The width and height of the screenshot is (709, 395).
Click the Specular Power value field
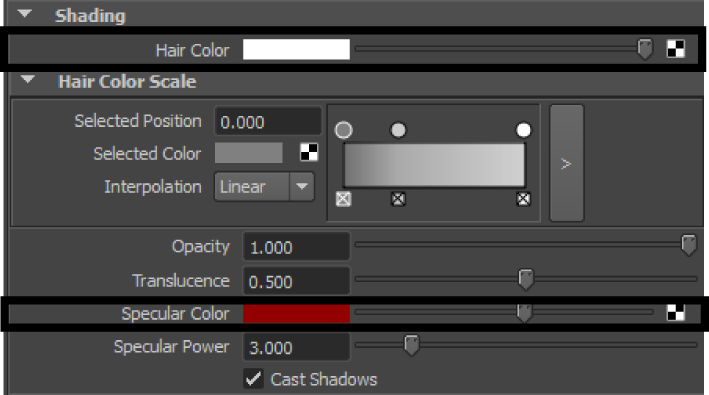coord(296,347)
